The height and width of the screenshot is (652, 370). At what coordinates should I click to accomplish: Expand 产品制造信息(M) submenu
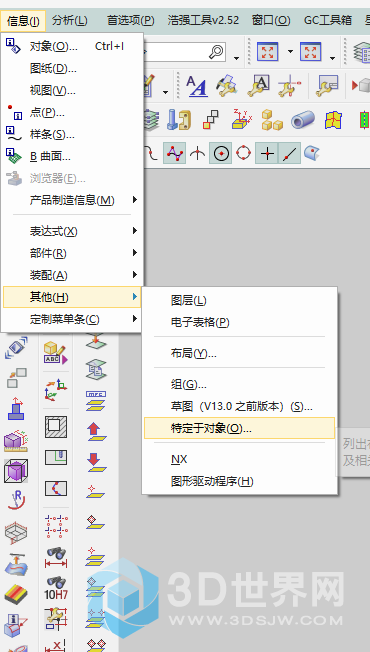[x=72, y=200]
